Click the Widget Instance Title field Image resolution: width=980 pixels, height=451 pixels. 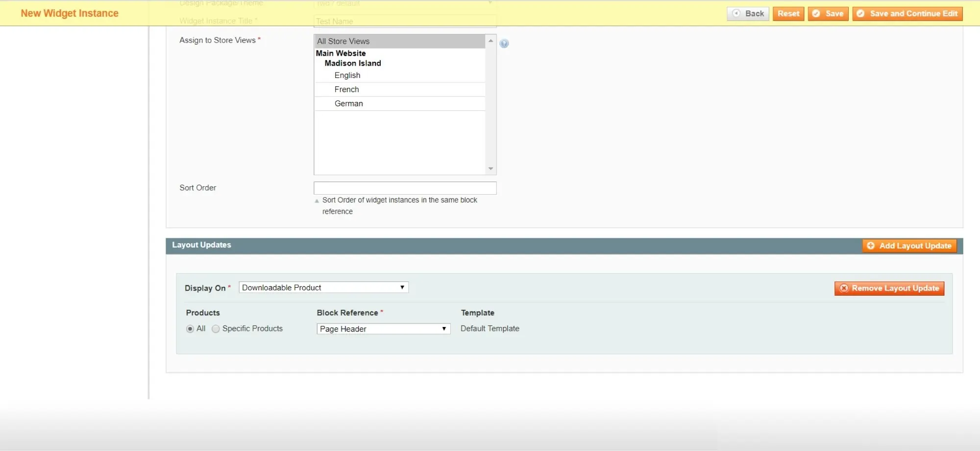click(405, 21)
